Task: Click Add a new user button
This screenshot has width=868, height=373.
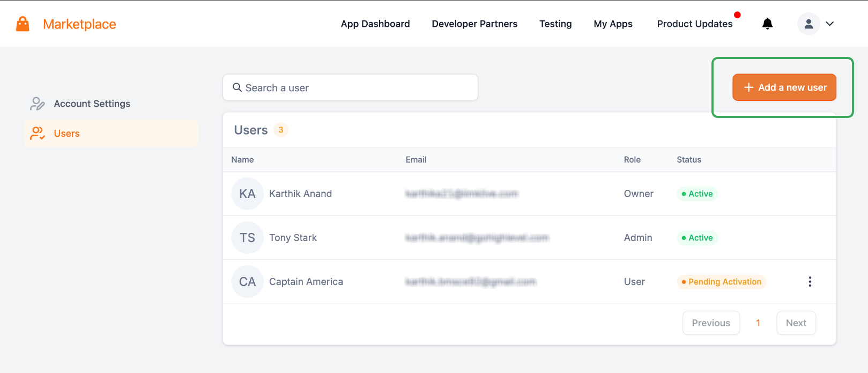Action: click(x=784, y=87)
